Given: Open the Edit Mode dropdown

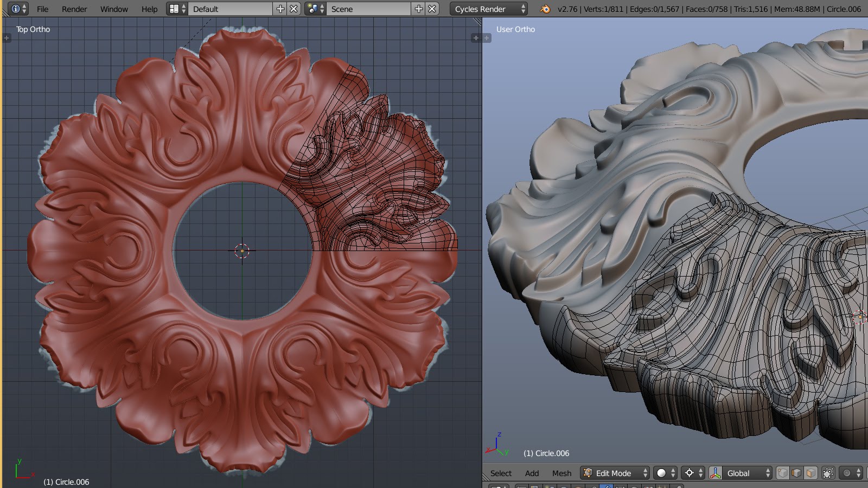Looking at the screenshot, I should point(615,473).
